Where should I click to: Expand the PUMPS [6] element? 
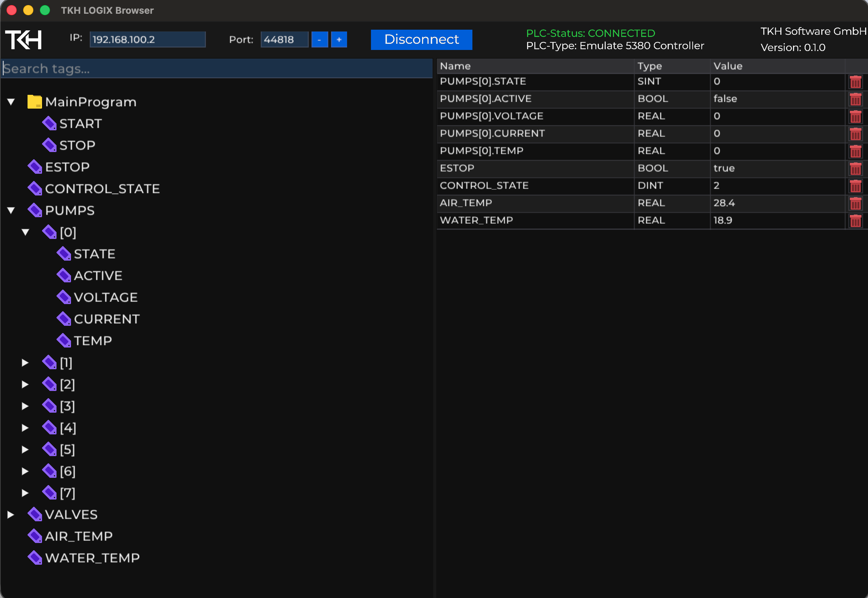pyautogui.click(x=25, y=471)
